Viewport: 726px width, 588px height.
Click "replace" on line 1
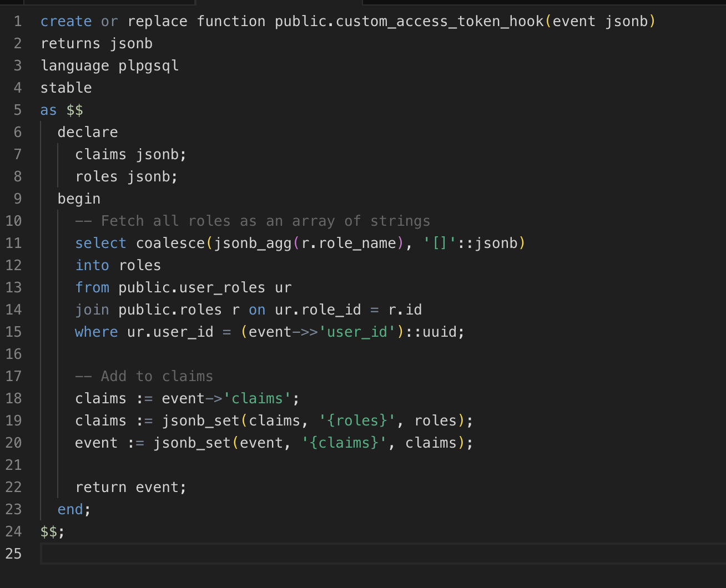coord(158,22)
